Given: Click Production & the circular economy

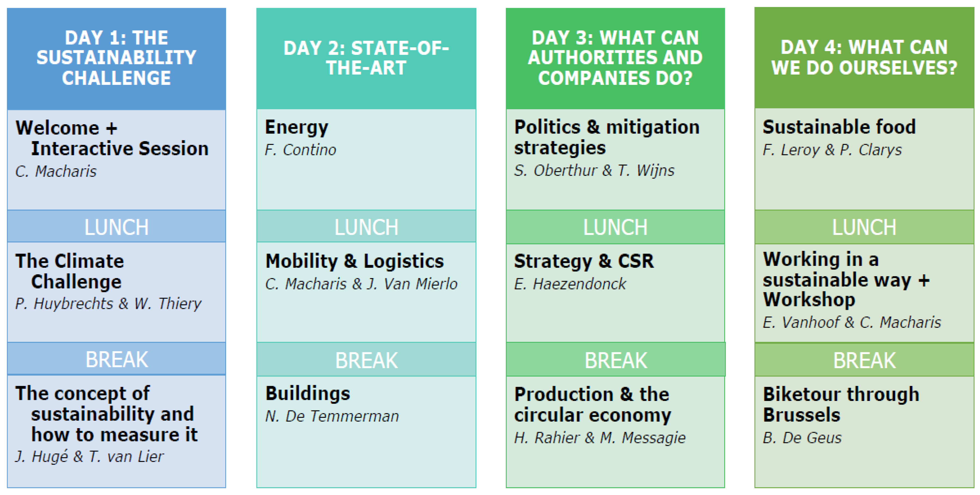Looking at the screenshot, I should pyautogui.click(x=615, y=431).
